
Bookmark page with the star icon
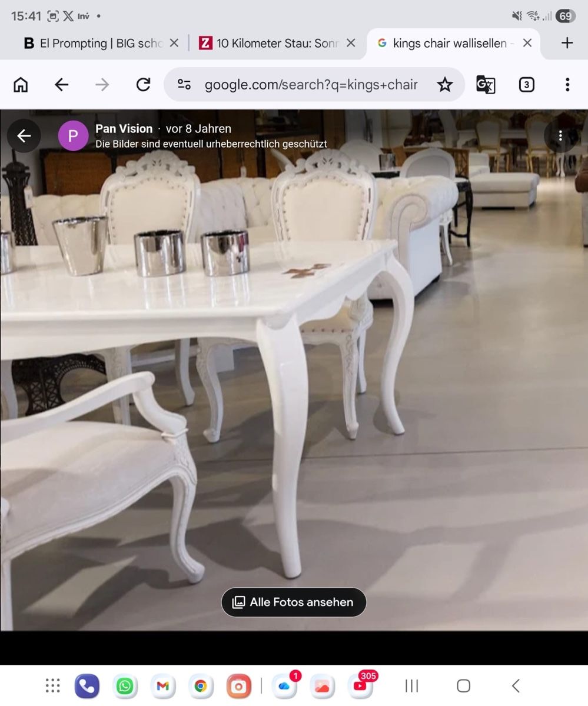445,85
